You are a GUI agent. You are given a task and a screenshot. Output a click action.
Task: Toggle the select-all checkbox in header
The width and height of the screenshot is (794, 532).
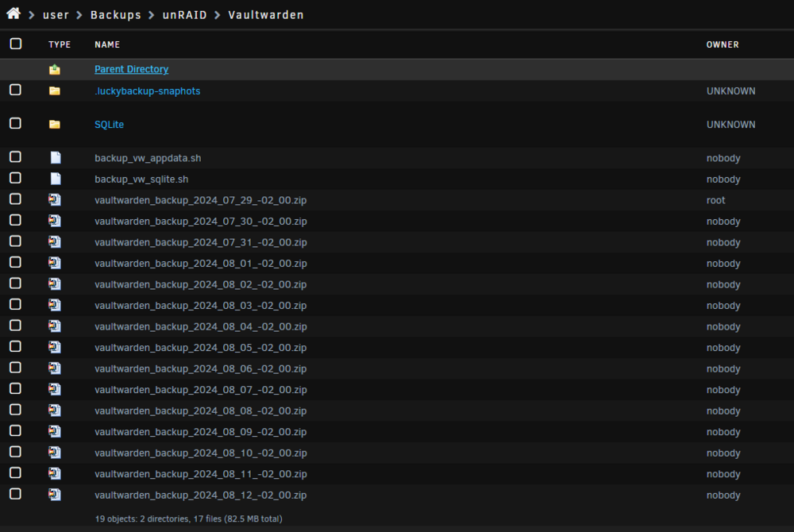pos(16,44)
